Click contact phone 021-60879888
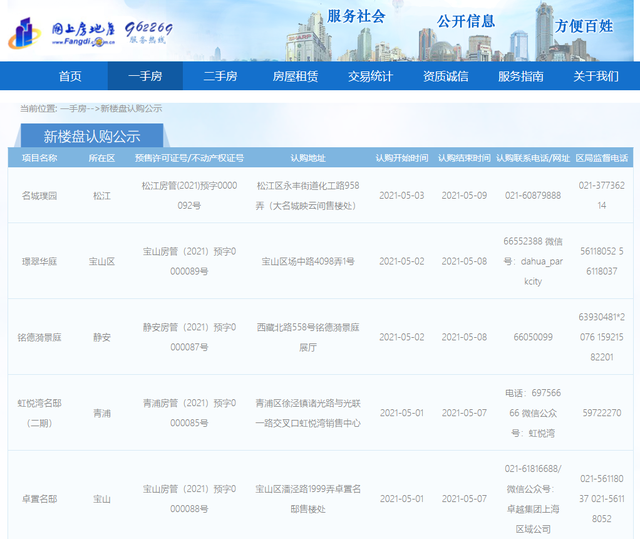 coord(533,195)
